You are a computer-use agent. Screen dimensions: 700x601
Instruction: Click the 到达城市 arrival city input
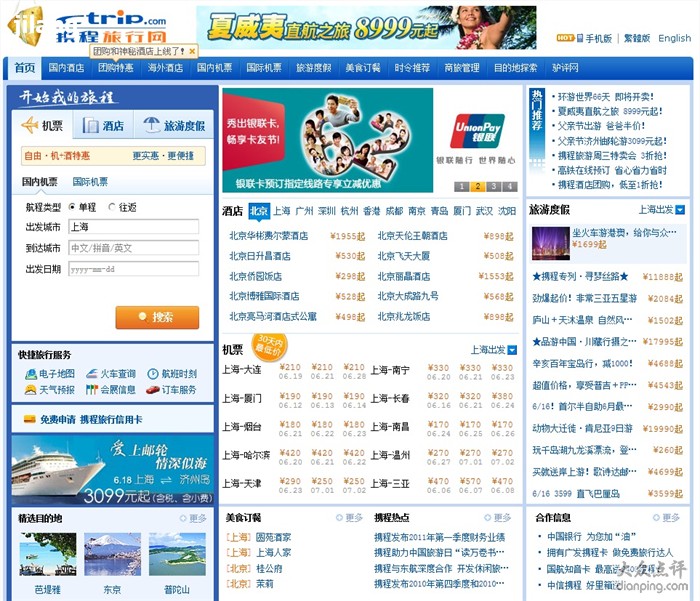[x=133, y=248]
